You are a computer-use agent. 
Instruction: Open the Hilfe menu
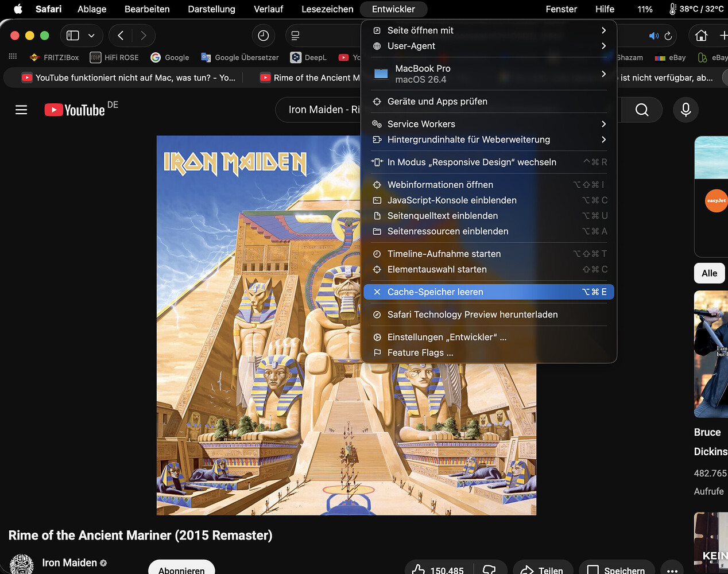click(605, 9)
